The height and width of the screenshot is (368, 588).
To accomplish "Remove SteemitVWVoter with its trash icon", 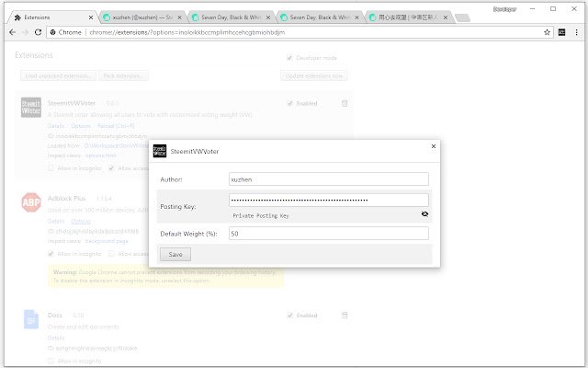I will pos(345,103).
